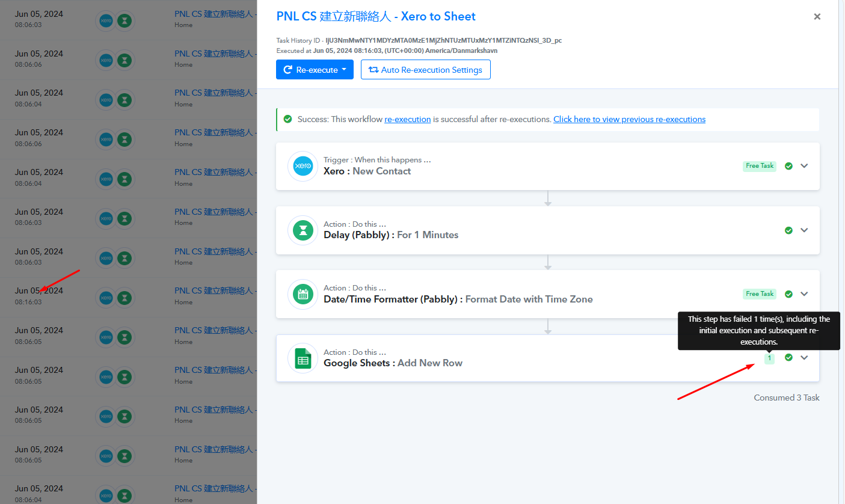Expand the Format Date with Time Zone step
845x504 pixels.
click(x=805, y=294)
